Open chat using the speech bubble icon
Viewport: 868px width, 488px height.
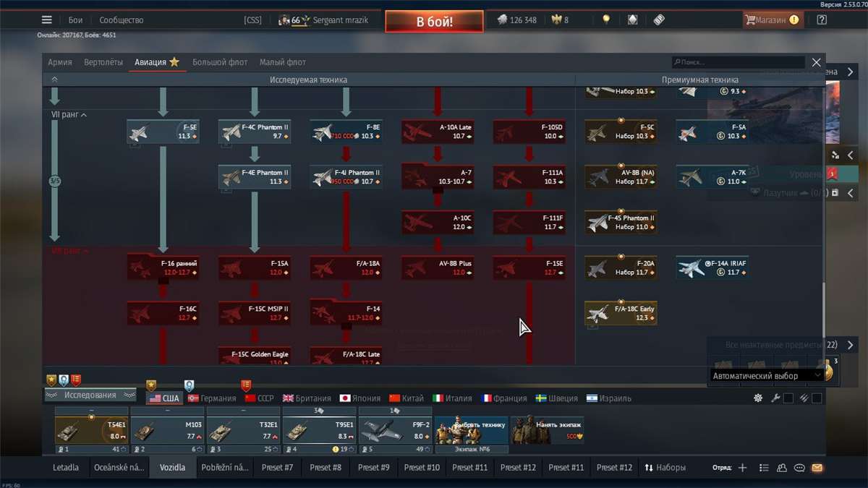click(x=799, y=467)
